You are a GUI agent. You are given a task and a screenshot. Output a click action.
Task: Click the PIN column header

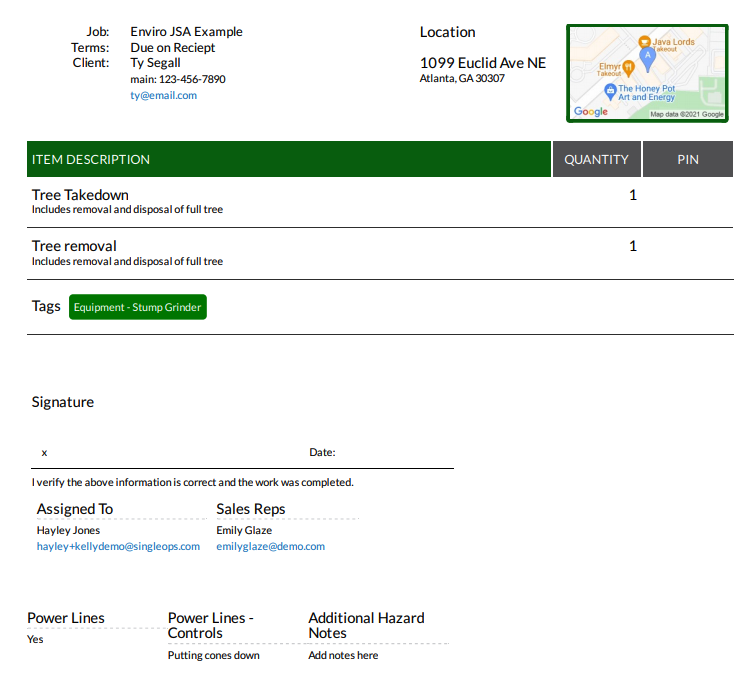point(688,159)
